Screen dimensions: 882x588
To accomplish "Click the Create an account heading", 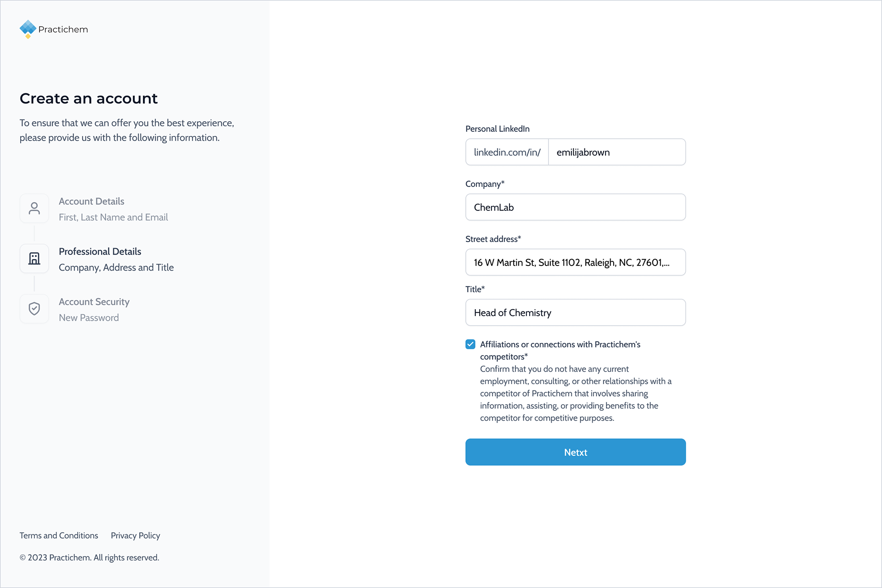I will point(89,98).
